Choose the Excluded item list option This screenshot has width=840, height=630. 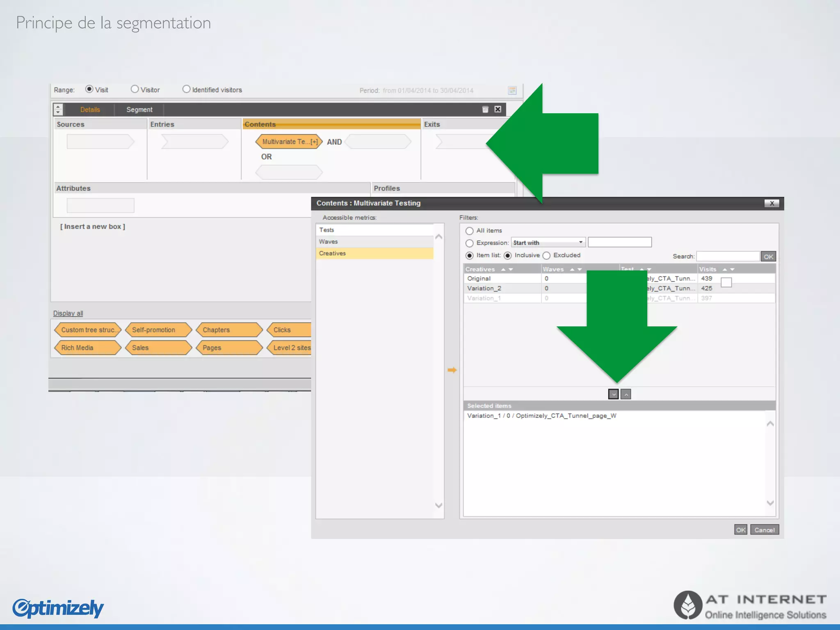(546, 256)
